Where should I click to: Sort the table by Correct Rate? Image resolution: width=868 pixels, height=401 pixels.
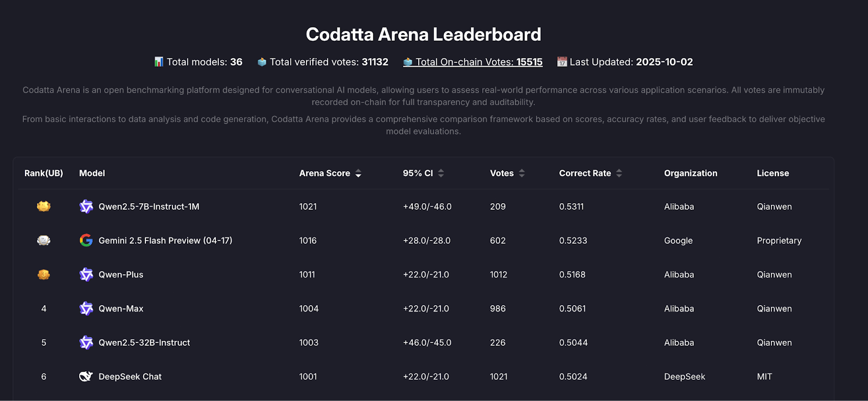pyautogui.click(x=619, y=173)
